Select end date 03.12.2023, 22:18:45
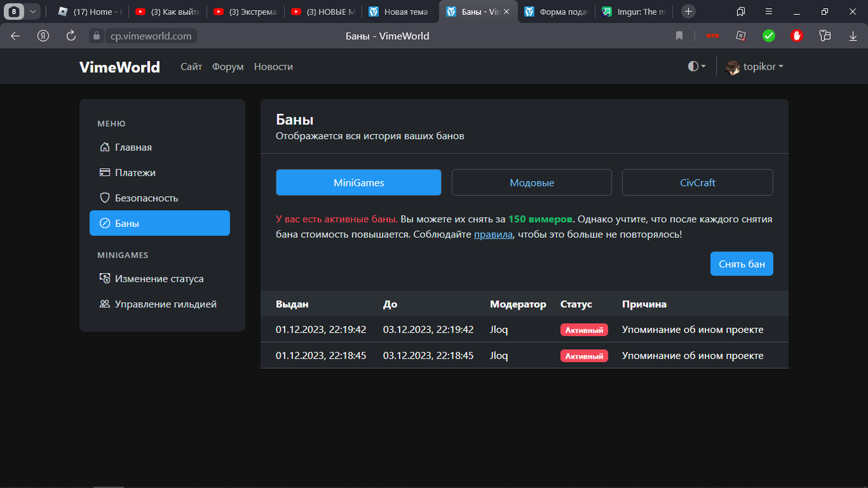The height and width of the screenshot is (488, 868). coord(428,355)
